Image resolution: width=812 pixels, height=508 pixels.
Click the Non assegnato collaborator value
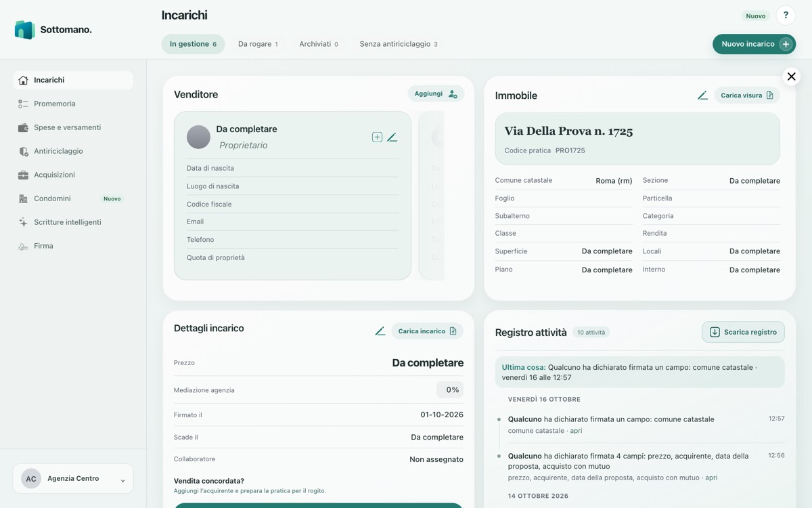(x=436, y=459)
